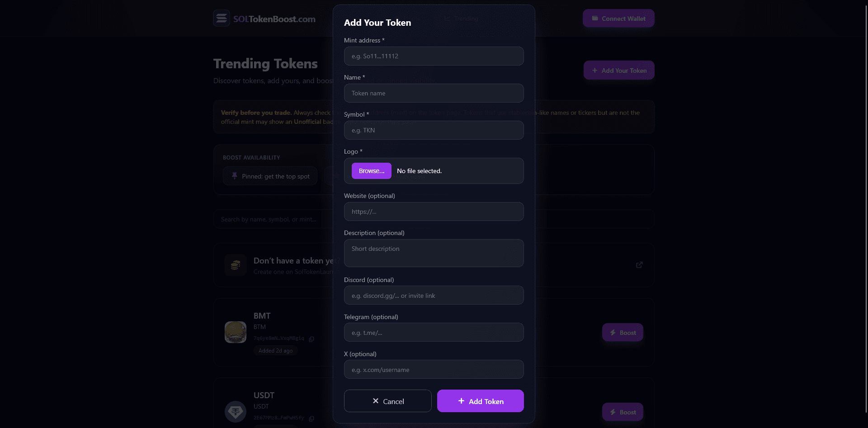
Task: Focus the Discord invite link field
Action: tap(434, 295)
